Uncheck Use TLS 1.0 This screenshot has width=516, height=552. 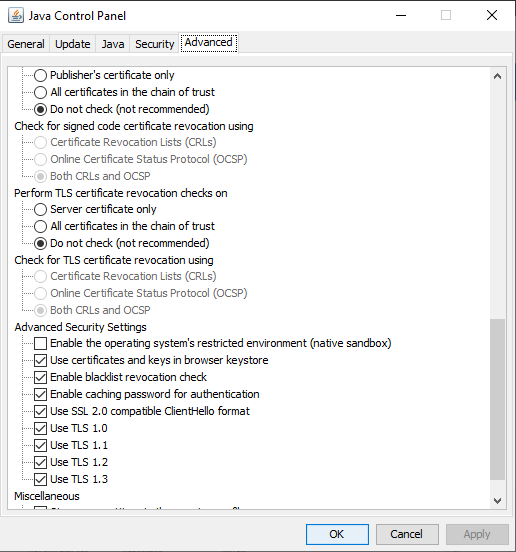click(x=40, y=428)
